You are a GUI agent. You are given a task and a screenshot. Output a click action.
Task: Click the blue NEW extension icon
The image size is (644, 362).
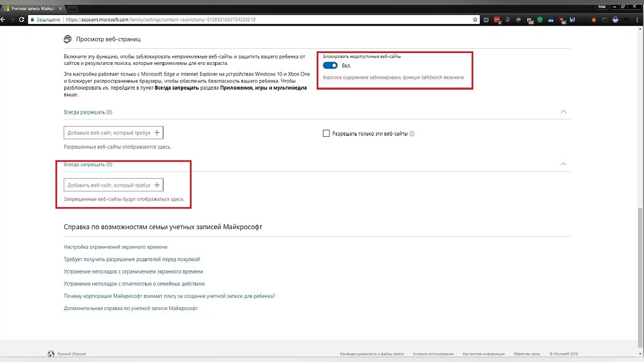pos(551,20)
